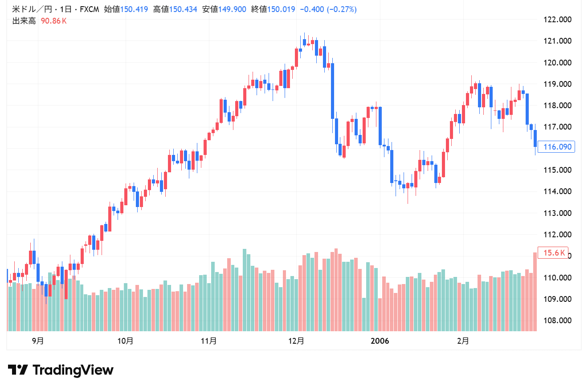Image resolution: width=588 pixels, height=390 pixels.
Task: Click the 安値 149.900 low value
Action: point(224,9)
